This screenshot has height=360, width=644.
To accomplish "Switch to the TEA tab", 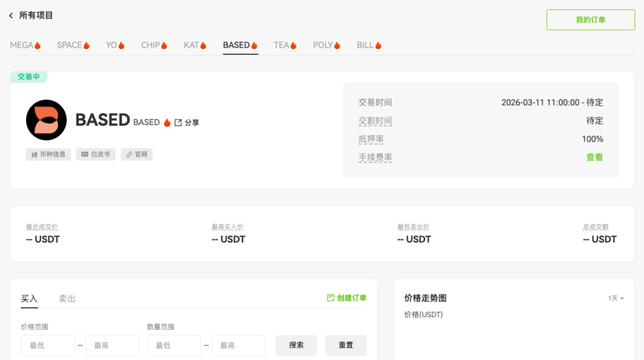I will pos(285,45).
